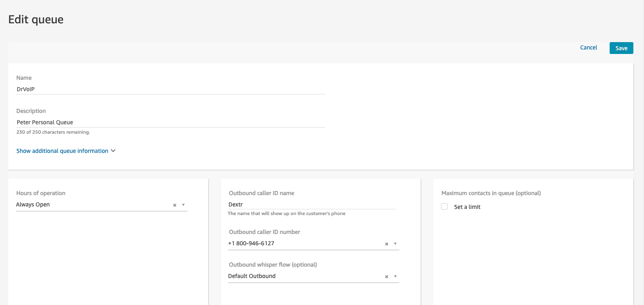Clear the Hours of operation selection

tap(175, 205)
